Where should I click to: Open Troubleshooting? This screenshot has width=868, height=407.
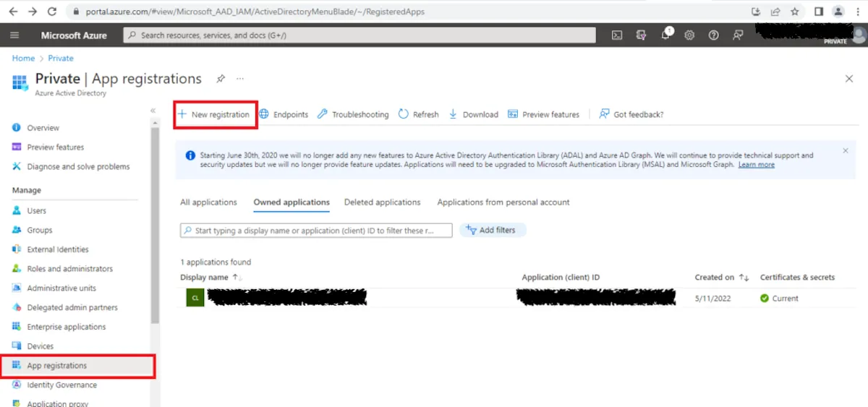pyautogui.click(x=353, y=114)
